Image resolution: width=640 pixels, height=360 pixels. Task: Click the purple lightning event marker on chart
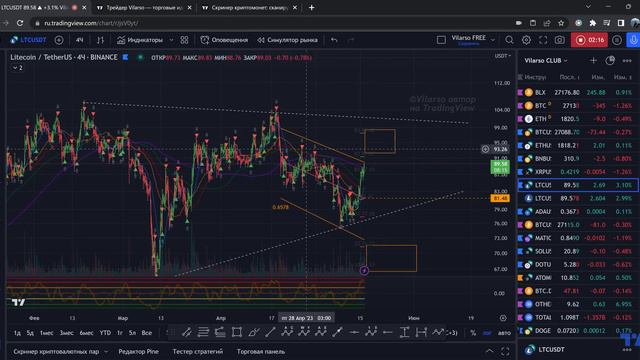point(364,271)
